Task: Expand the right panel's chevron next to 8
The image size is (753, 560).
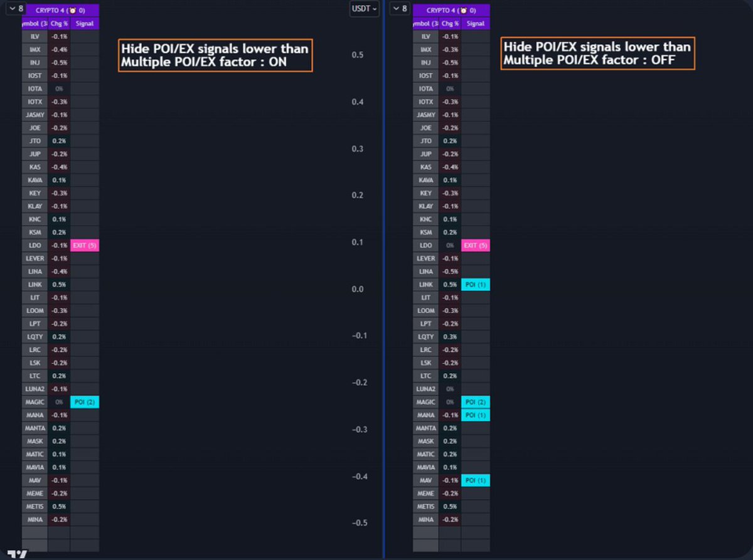Action: tap(397, 9)
